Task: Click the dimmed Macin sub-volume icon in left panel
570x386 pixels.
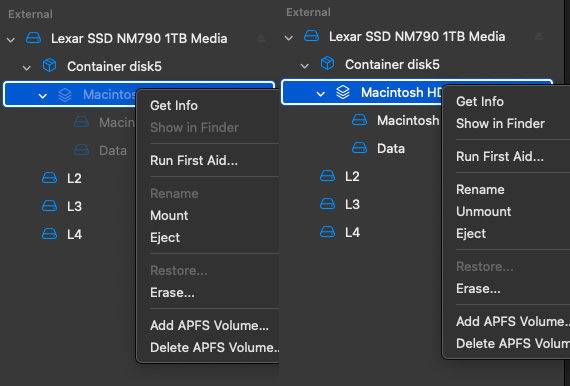Action: [81, 122]
